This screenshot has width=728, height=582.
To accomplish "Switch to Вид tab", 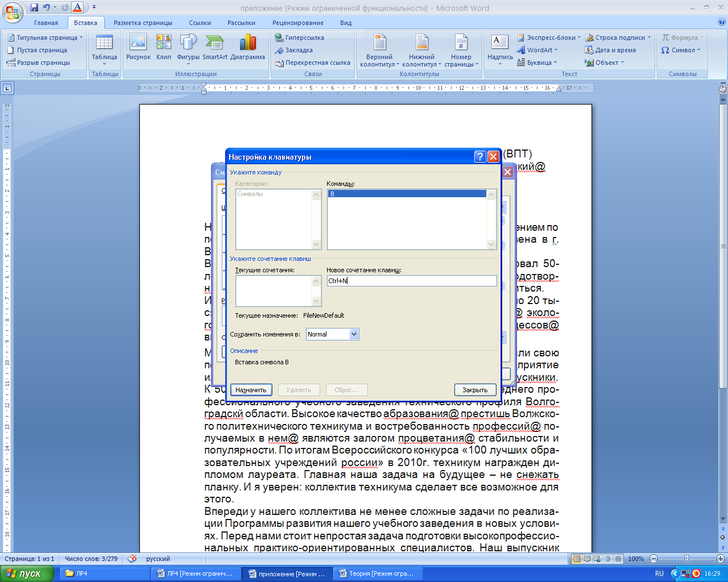I will [346, 23].
